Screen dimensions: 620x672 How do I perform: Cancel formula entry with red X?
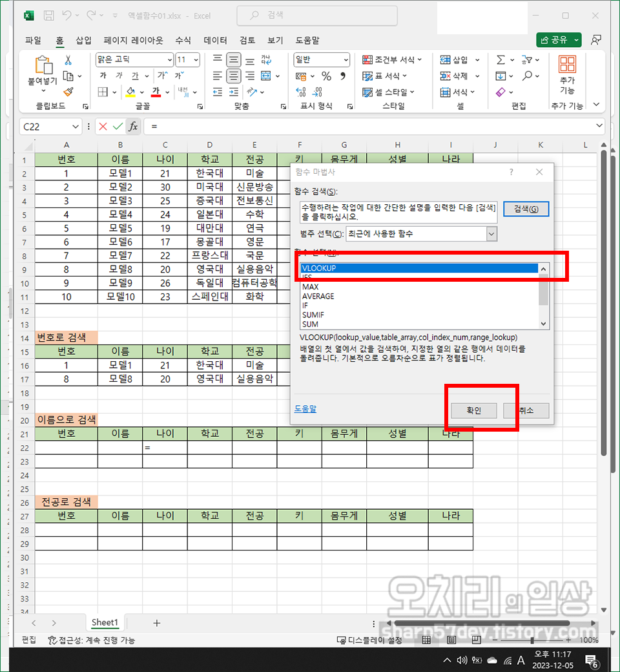tap(103, 127)
